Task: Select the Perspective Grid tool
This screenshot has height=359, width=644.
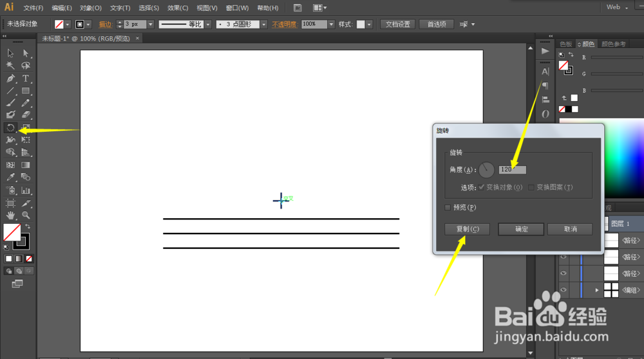Action: (26, 152)
